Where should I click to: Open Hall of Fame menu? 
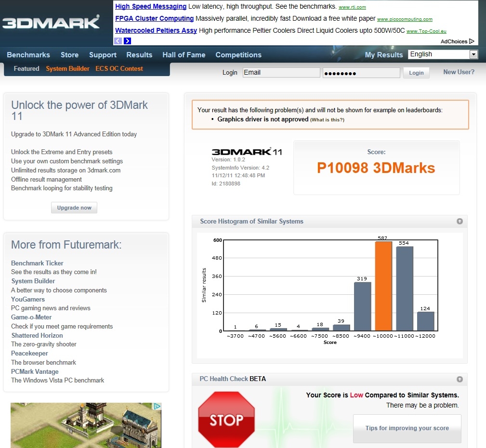tap(184, 54)
